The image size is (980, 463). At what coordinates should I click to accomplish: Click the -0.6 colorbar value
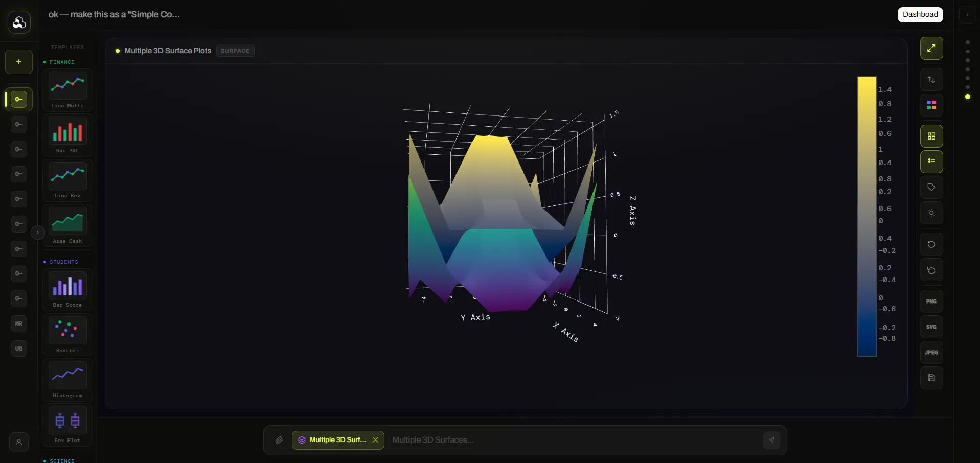click(887, 309)
